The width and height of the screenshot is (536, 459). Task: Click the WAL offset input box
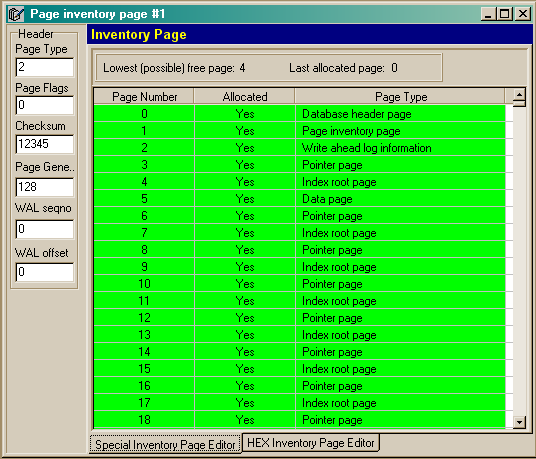44,272
